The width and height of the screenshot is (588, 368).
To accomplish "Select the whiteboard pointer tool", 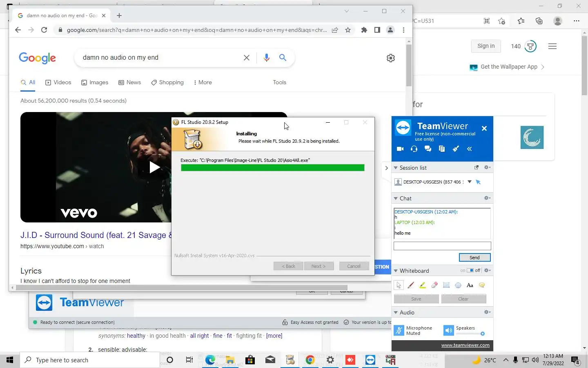I will [399, 285].
